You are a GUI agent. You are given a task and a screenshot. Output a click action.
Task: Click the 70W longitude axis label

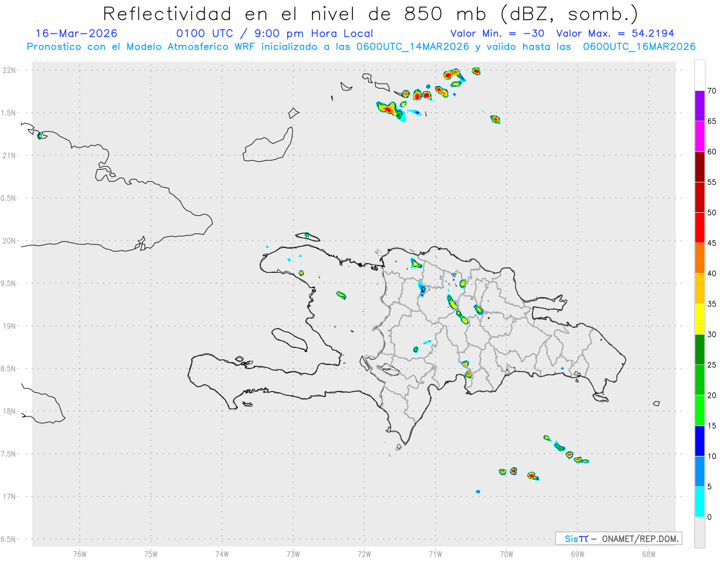[507, 554]
